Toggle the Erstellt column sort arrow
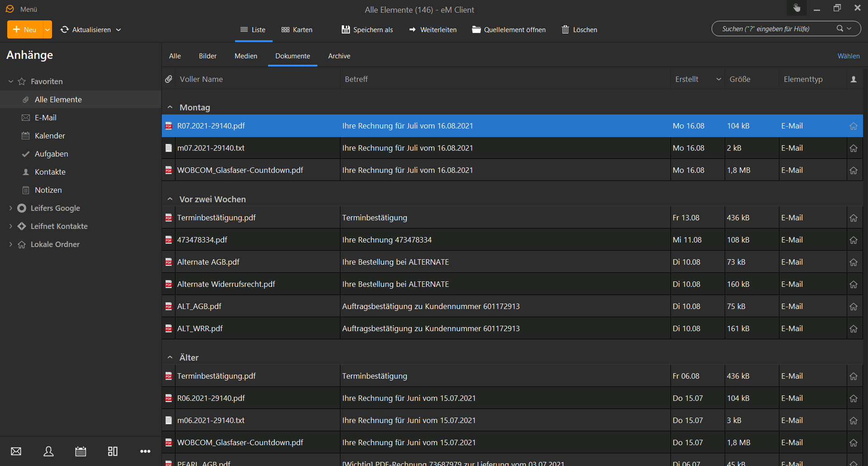This screenshot has height=466, width=868. [718, 79]
